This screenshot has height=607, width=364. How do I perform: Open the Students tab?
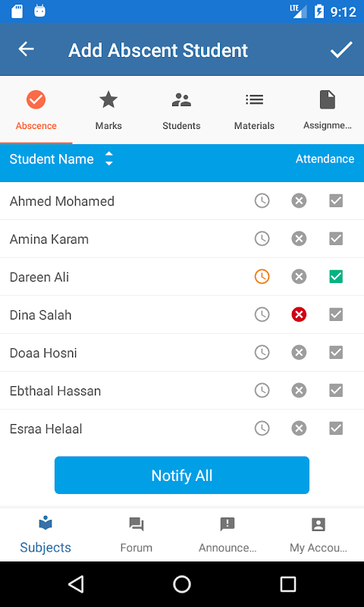click(x=181, y=110)
